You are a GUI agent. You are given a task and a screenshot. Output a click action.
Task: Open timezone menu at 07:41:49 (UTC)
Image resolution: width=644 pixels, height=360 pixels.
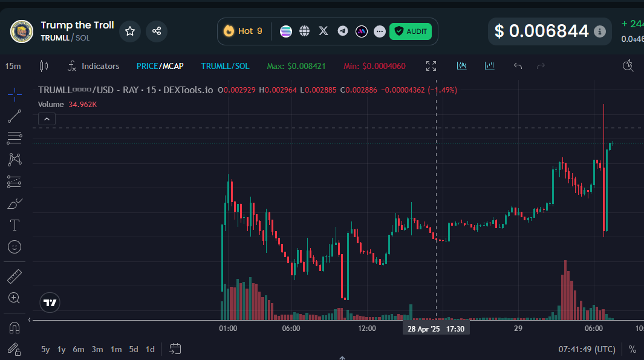point(587,349)
